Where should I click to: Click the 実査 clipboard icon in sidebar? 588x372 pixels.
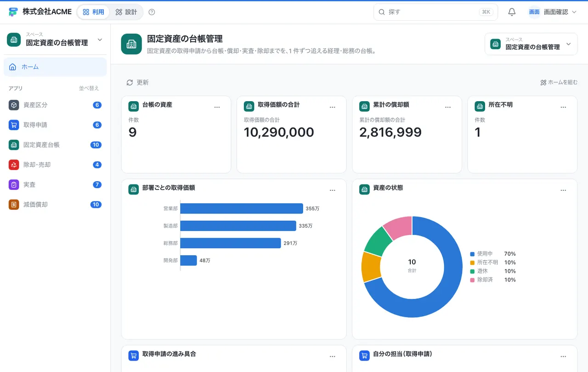pyautogui.click(x=14, y=184)
